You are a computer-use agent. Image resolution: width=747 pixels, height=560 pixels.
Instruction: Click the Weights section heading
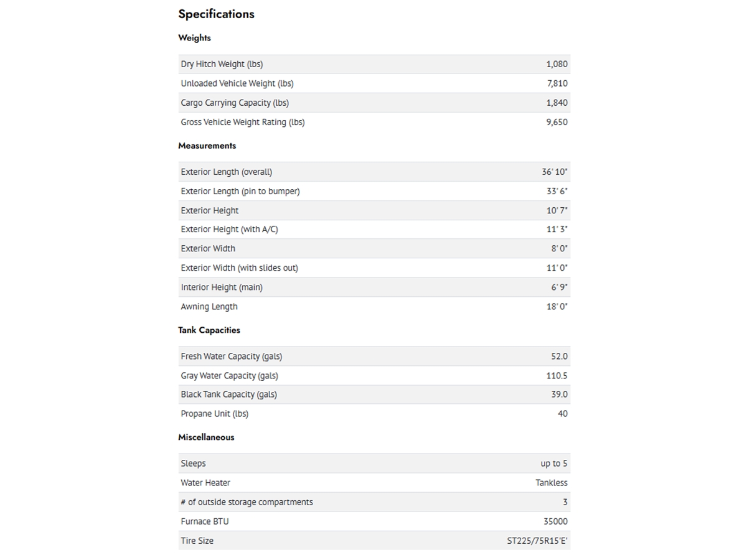click(x=194, y=38)
